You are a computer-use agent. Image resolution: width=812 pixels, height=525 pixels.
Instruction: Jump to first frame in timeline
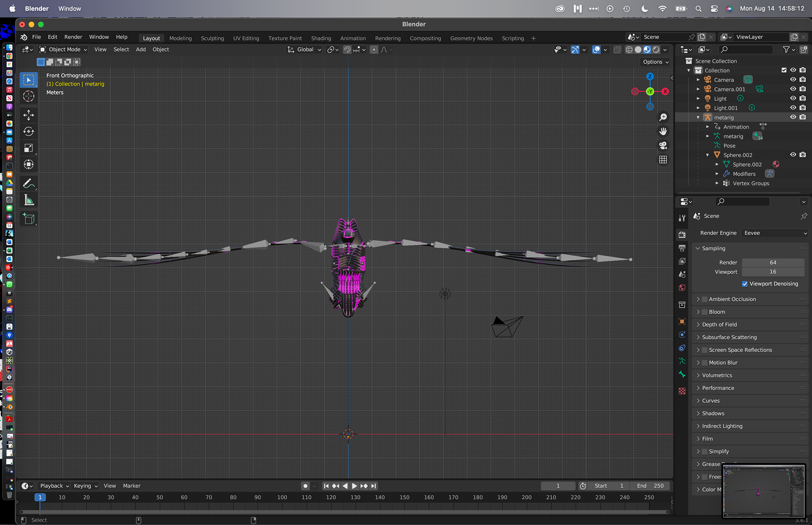326,486
